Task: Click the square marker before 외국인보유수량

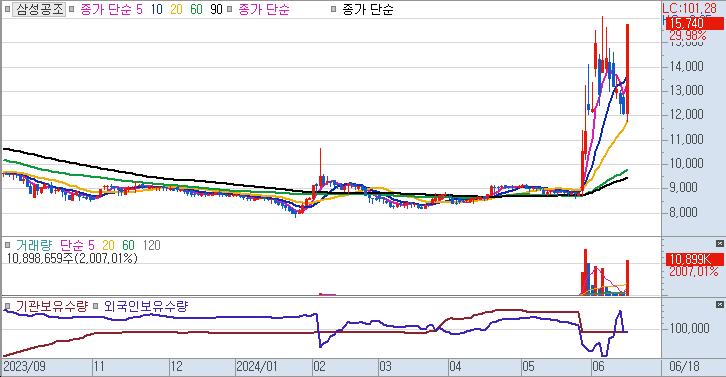Action: 96,306
